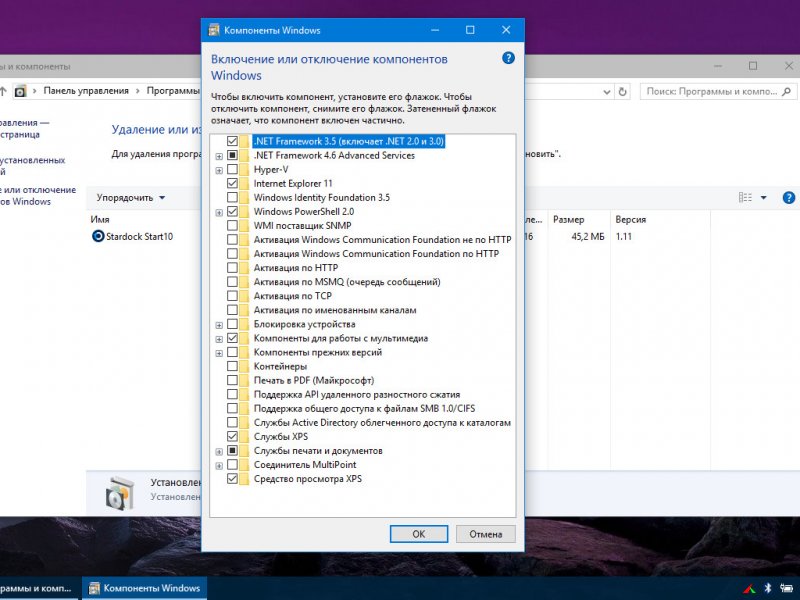Enable Контейнеры checkbox

[x=232, y=366]
